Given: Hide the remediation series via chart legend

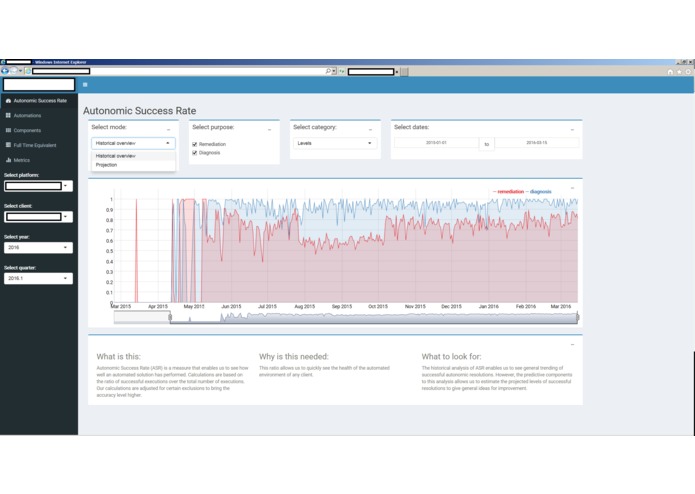Looking at the screenshot, I should click(x=508, y=191).
